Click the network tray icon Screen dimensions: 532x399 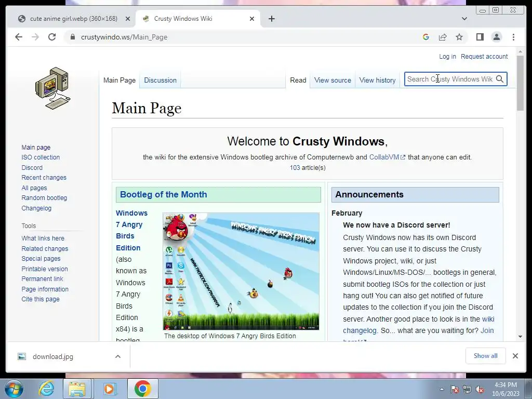tap(467, 389)
